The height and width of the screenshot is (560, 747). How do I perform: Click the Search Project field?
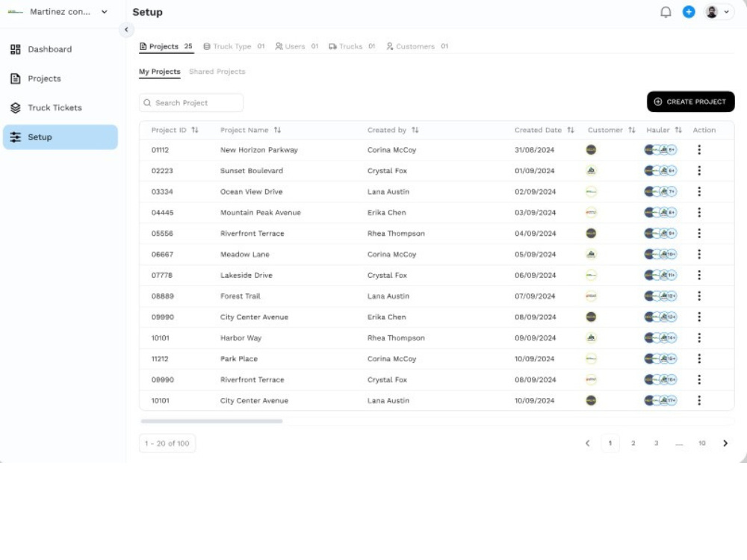[x=191, y=103]
